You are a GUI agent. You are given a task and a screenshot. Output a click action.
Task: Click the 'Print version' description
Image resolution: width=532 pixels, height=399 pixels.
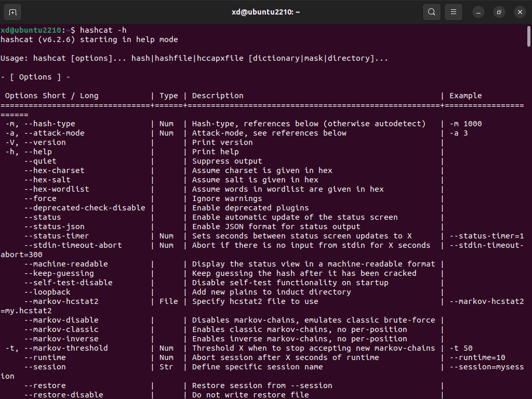click(222, 142)
